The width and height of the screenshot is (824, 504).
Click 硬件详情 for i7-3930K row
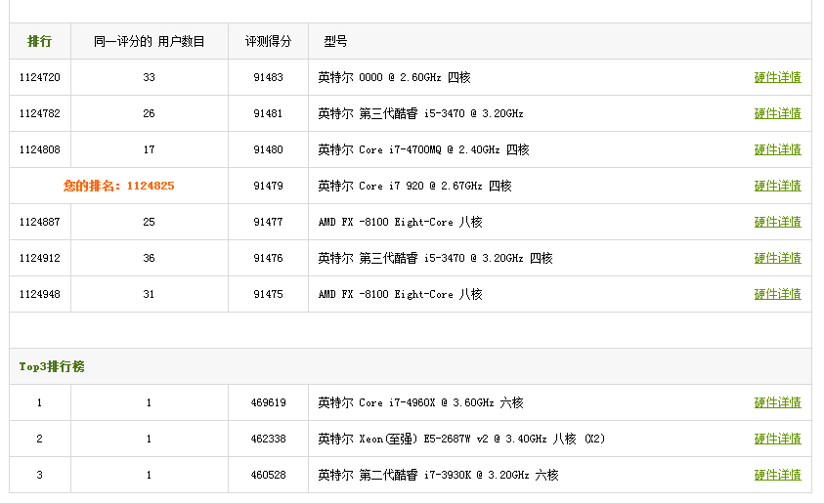point(777,475)
